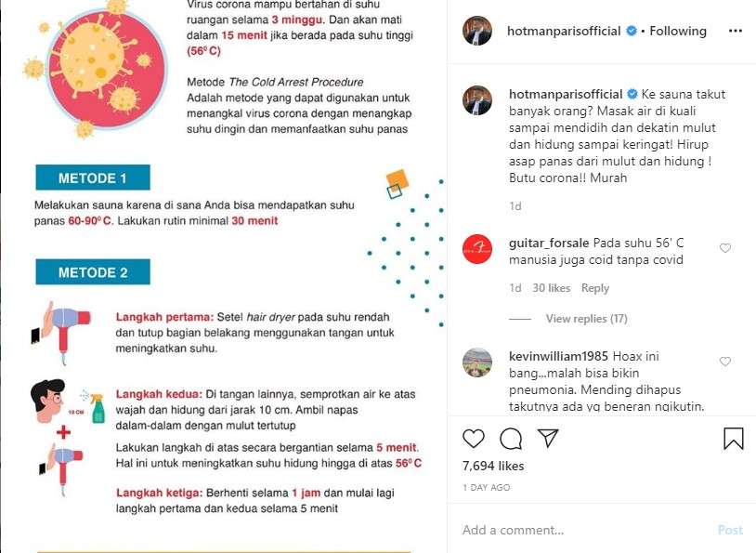Expand View replies (17)
This screenshot has width=756, height=553.
[586, 319]
